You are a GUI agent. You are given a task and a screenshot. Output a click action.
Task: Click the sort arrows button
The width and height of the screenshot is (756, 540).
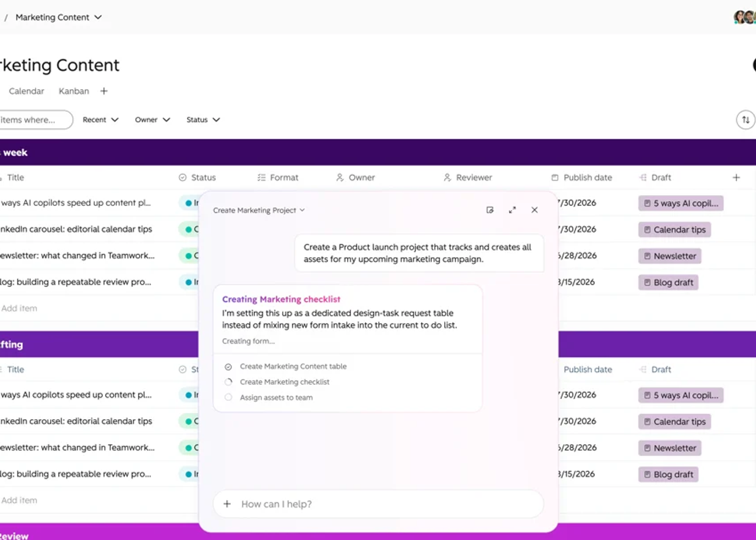pos(745,119)
